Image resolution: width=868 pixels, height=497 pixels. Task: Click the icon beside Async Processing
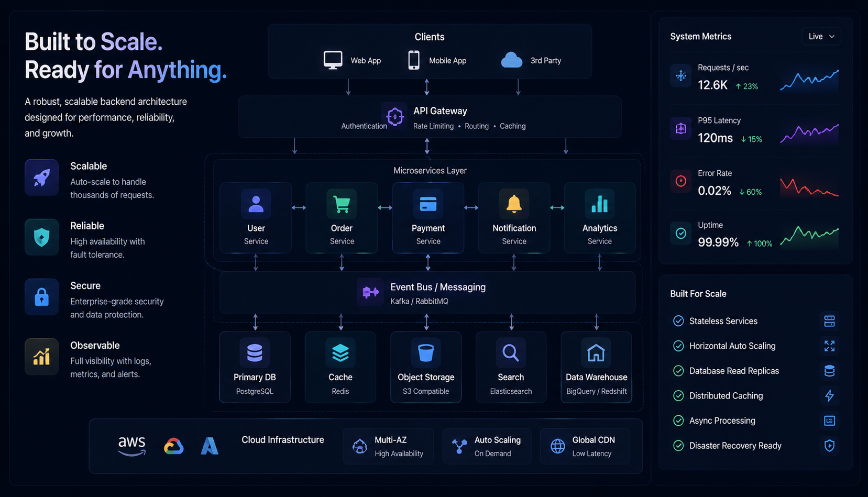coord(829,421)
